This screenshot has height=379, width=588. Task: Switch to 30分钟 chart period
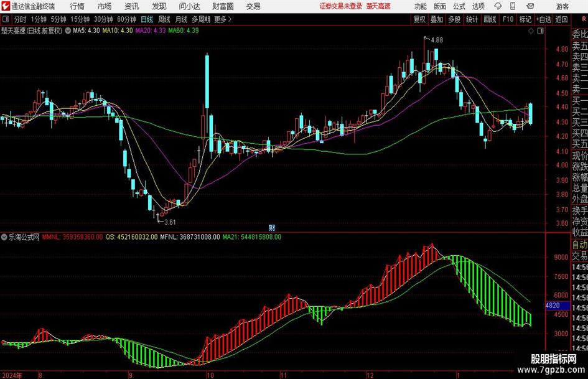103,19
